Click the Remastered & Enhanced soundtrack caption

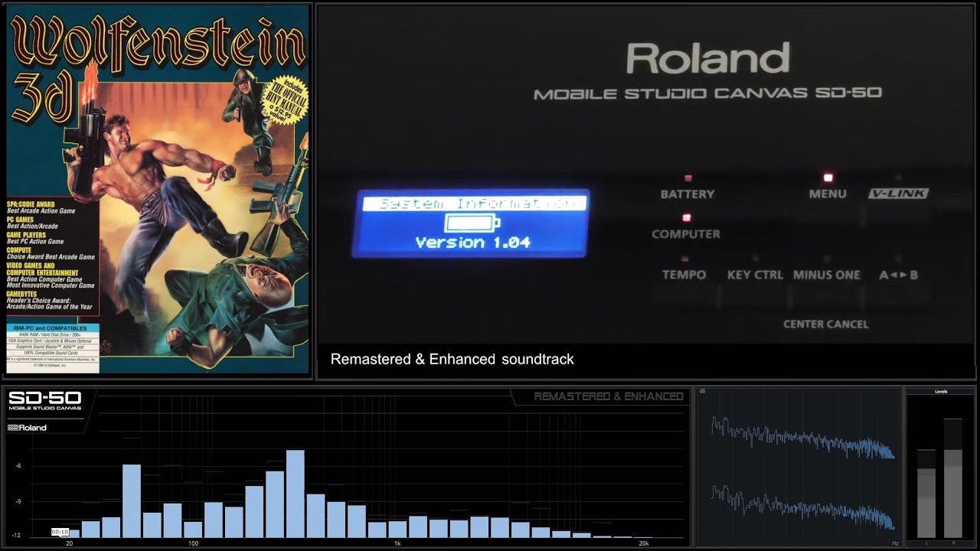(x=452, y=359)
